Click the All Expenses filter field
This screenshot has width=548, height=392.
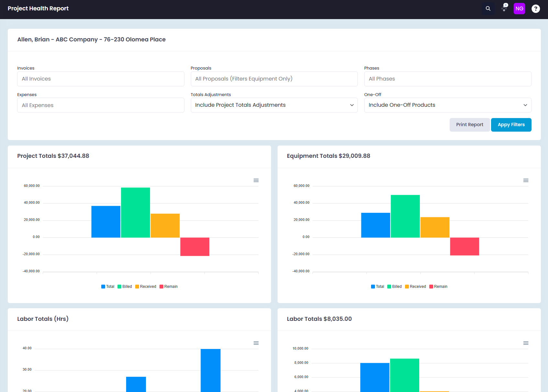pos(101,105)
